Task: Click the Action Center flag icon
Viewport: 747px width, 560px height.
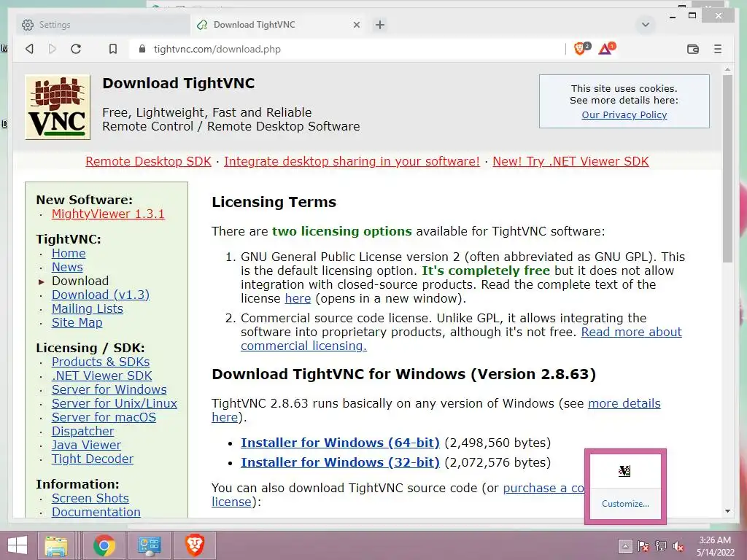Action: click(643, 546)
